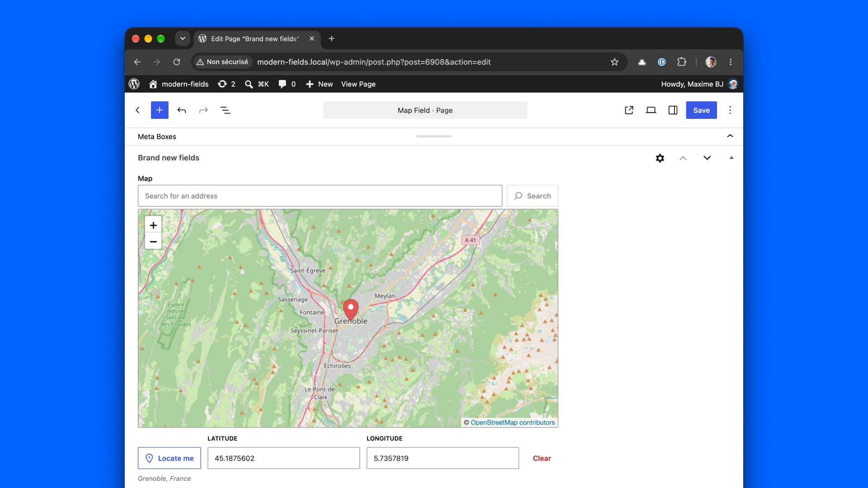Open the comments bubble showing 0
This screenshot has height=488, width=868.
287,84
